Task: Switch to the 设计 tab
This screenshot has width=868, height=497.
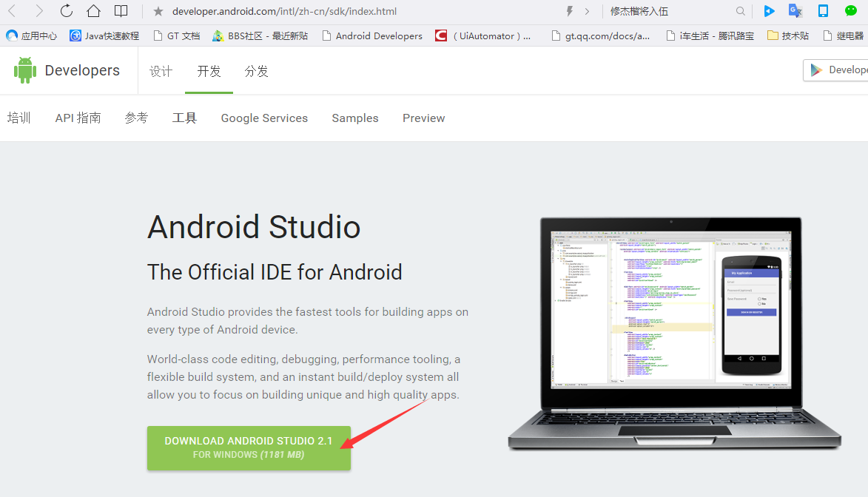Action: [161, 71]
